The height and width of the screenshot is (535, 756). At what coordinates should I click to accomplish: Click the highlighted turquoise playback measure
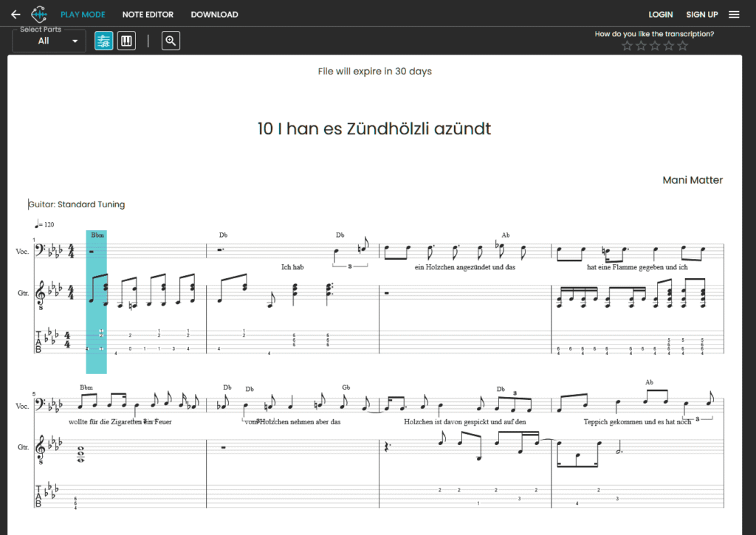[96, 303]
